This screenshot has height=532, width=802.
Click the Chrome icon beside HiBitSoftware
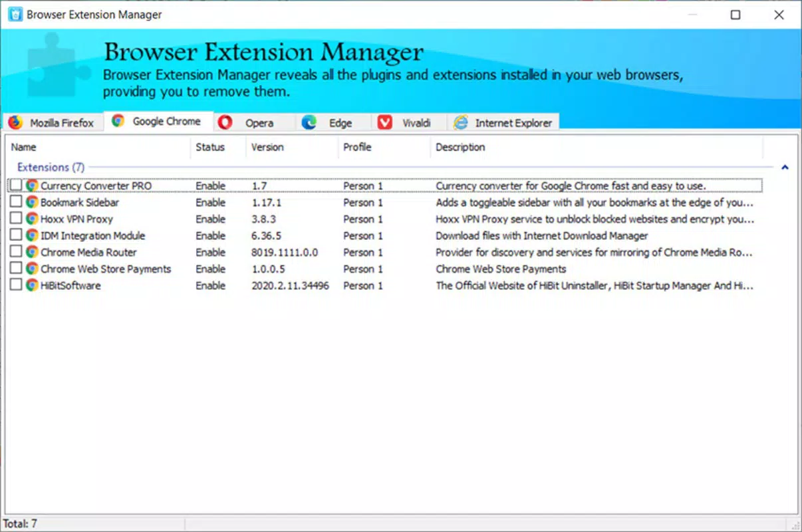click(32, 285)
